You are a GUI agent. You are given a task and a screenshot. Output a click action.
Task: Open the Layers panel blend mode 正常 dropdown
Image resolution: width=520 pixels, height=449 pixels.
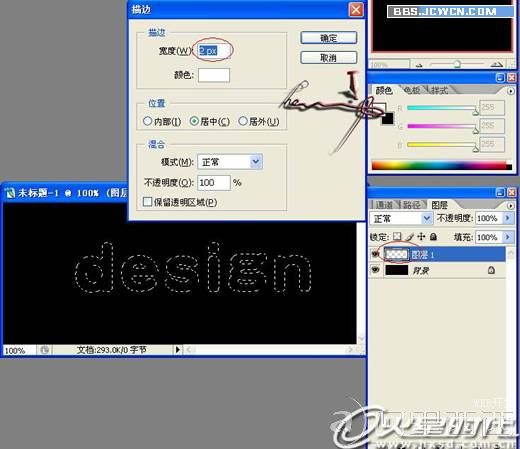401,219
